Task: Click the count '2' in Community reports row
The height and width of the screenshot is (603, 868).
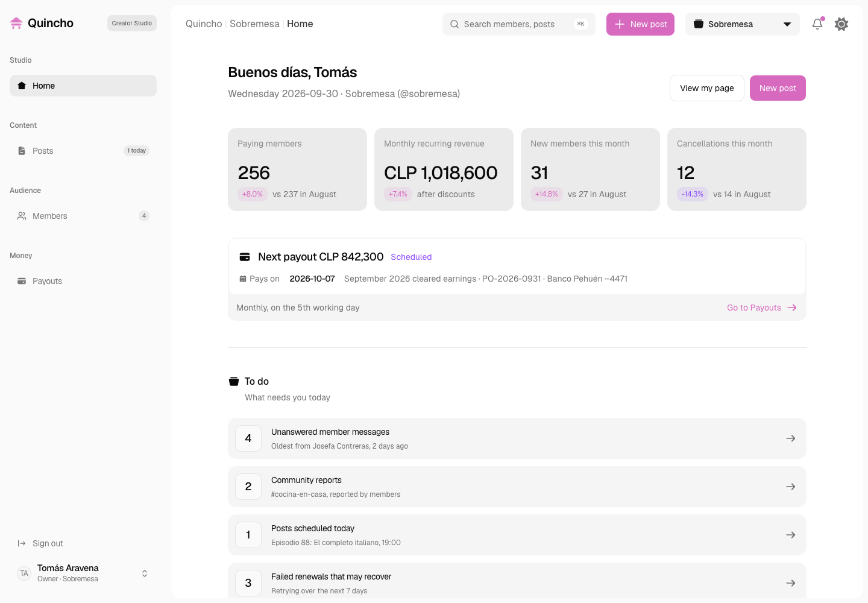Action: pyautogui.click(x=248, y=487)
